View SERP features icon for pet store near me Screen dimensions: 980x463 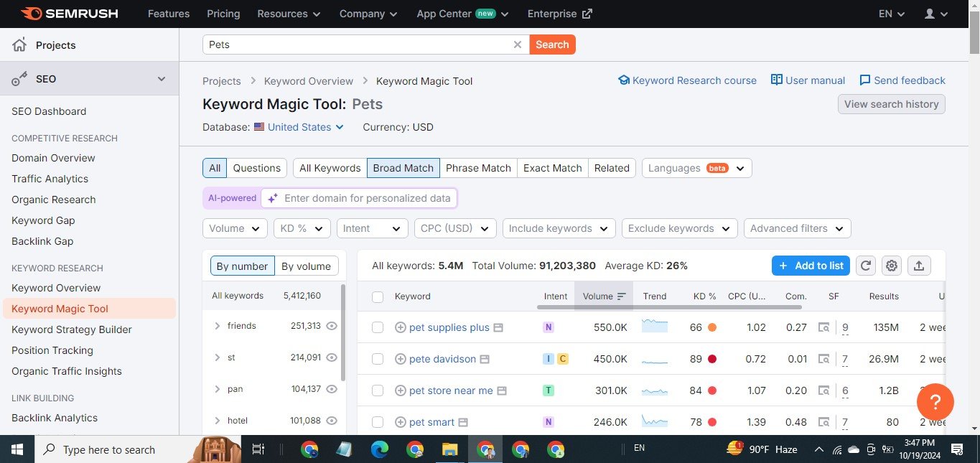[x=825, y=390]
